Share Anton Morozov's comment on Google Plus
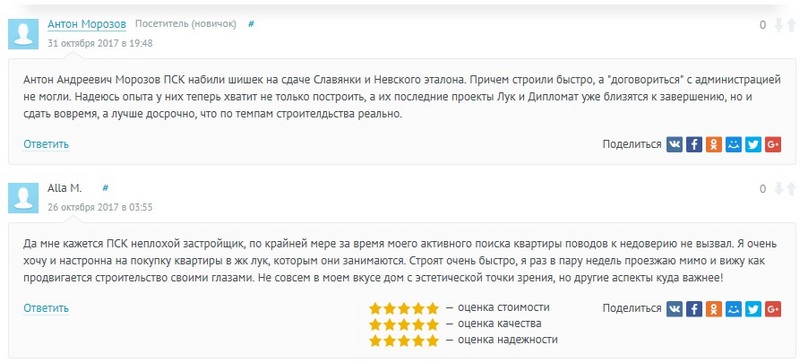The width and height of the screenshot is (800, 363). (773, 144)
